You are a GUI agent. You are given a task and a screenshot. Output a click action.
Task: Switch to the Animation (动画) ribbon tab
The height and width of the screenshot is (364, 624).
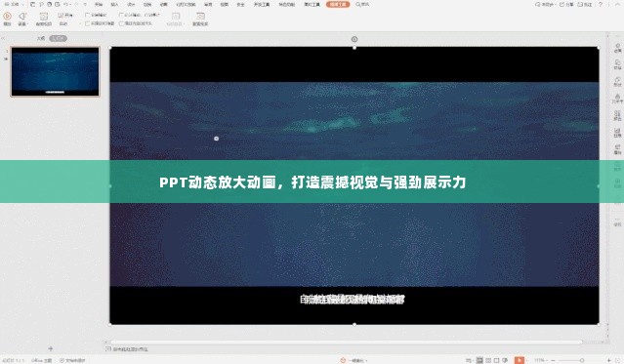pos(163,4)
